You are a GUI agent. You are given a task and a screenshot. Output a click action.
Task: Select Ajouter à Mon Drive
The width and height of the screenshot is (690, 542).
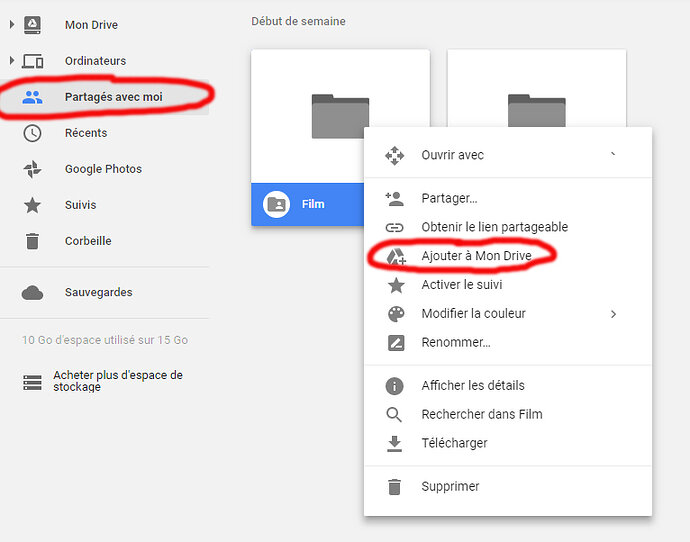coord(508,256)
